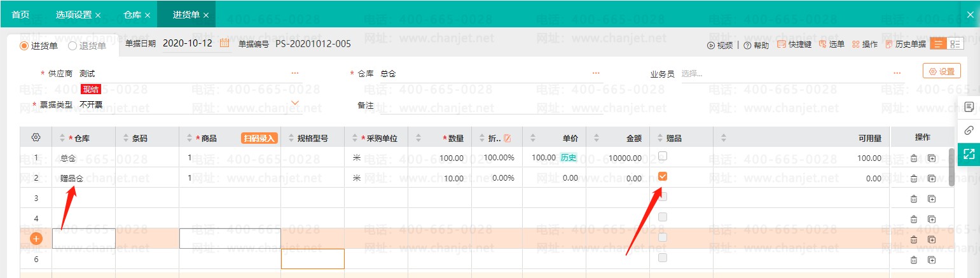Copy row 2 with the duplicate icon
This screenshot has width=980, height=278.
(x=932, y=178)
